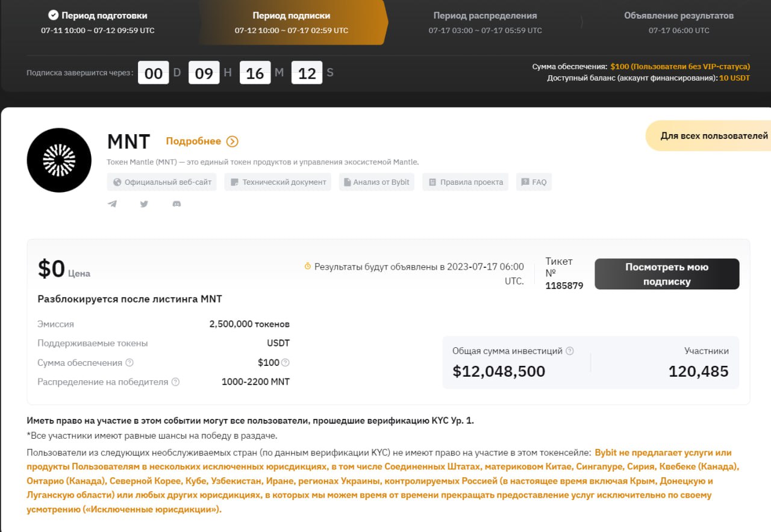The image size is (771, 532).
Task: Click the Эмиссия label
Action: tap(55, 324)
